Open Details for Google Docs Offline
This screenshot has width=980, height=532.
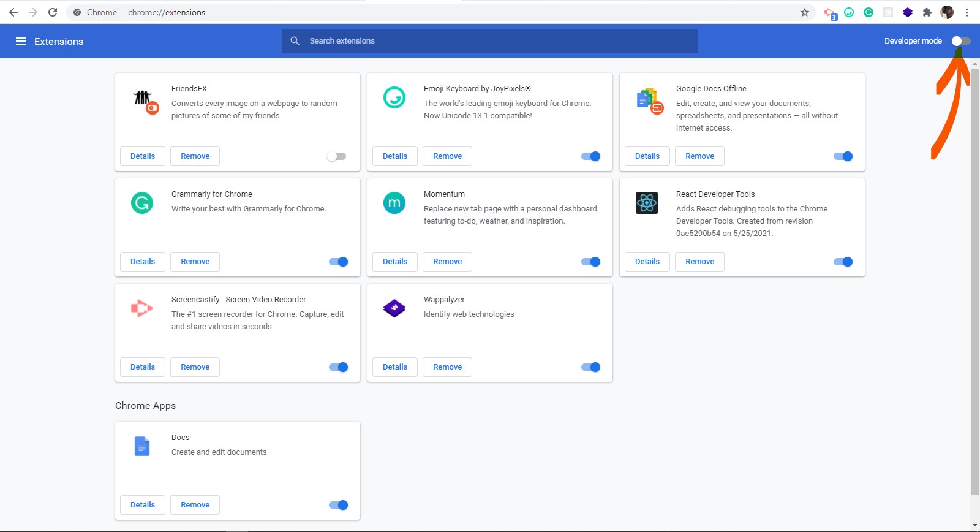647,156
